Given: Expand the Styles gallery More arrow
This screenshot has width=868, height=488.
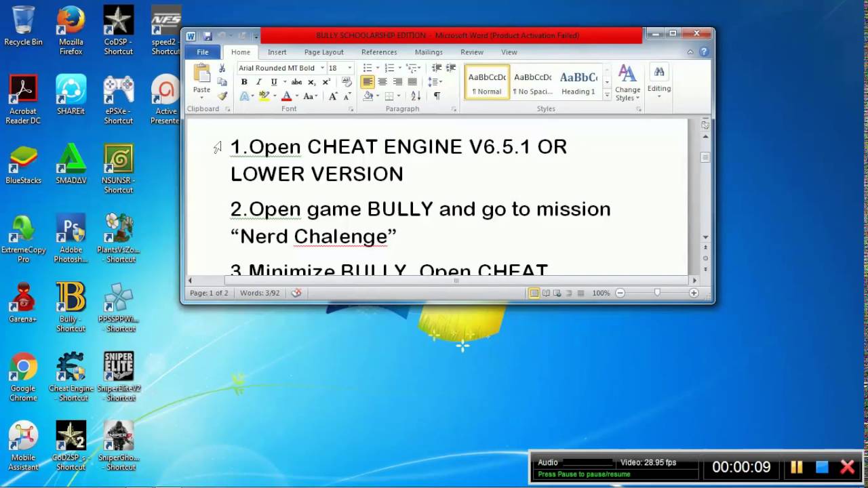Looking at the screenshot, I should [x=607, y=96].
